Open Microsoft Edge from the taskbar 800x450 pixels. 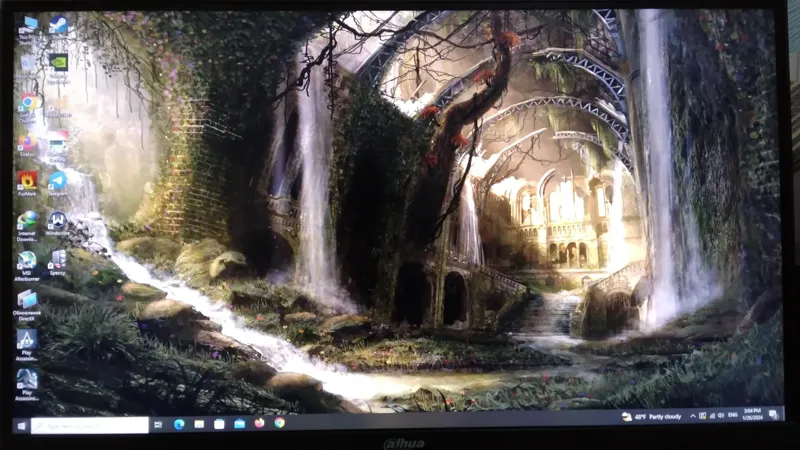(179, 424)
